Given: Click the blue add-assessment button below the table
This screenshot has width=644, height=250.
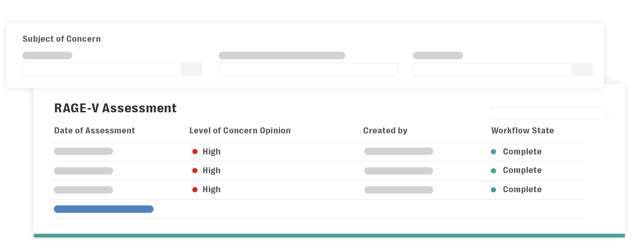Looking at the screenshot, I should click(104, 209).
